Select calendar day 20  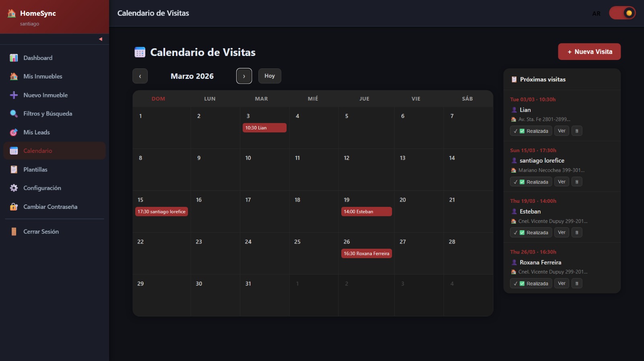419,212
